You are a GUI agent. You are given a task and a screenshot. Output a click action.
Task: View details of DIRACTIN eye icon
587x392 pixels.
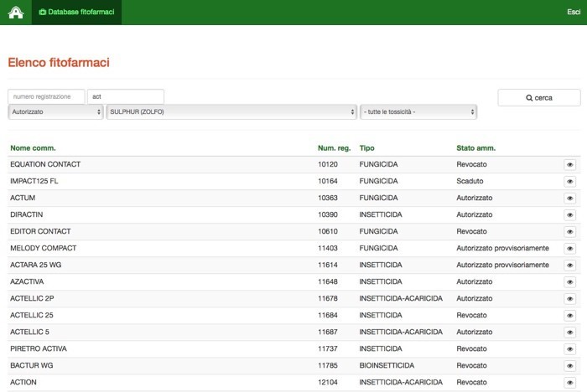point(569,215)
